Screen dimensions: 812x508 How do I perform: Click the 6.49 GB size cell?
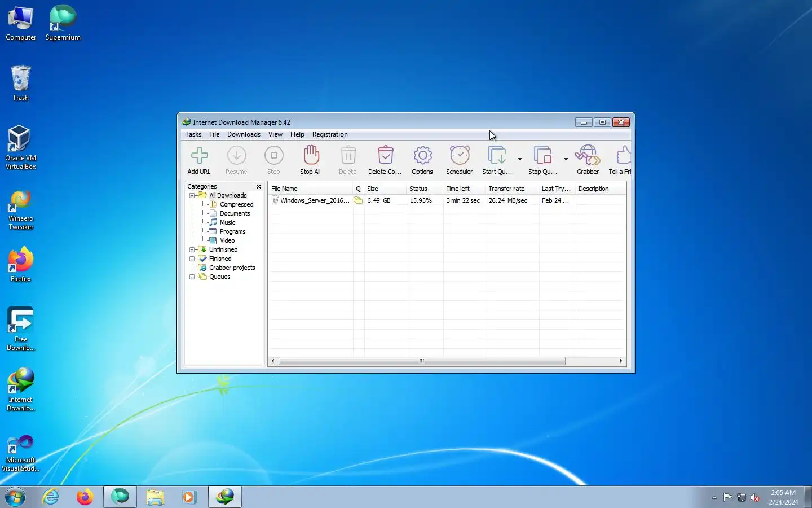pyautogui.click(x=378, y=200)
